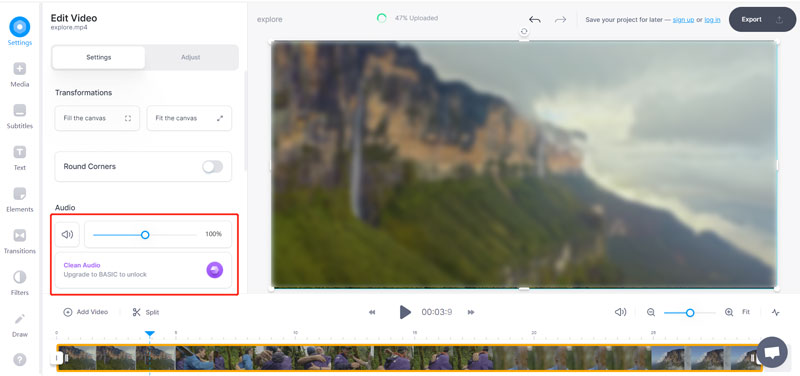This screenshot has width=800, height=376.
Task: Zoom out the timeline with minus magnifier
Action: click(x=651, y=312)
